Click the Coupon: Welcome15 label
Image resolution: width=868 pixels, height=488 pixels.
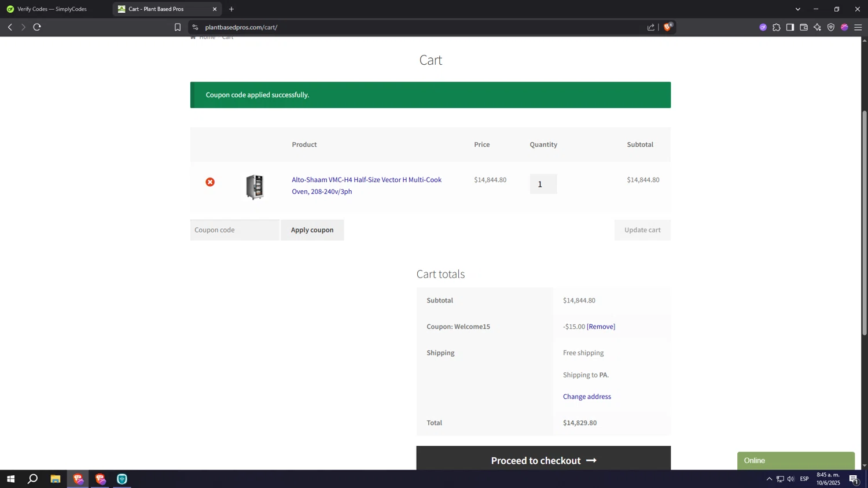click(x=458, y=327)
